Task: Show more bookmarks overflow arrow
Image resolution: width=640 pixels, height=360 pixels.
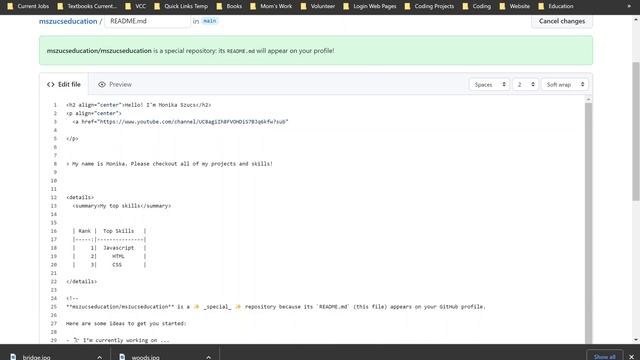Action: 629,6
